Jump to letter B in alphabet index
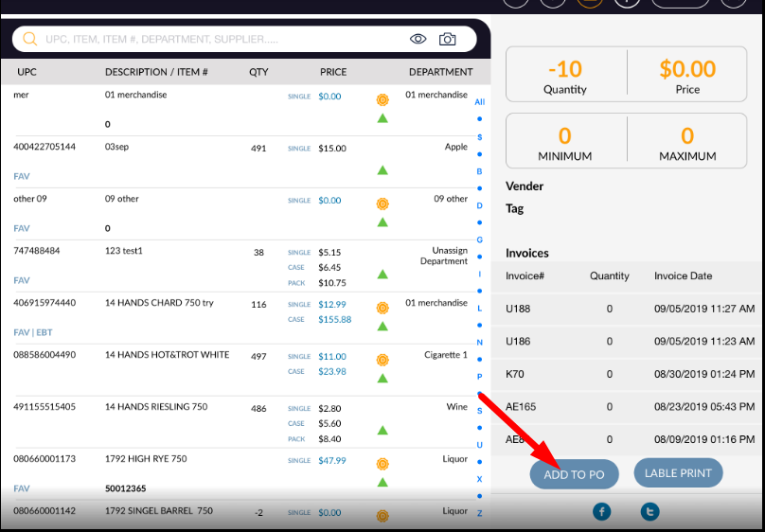Image resolution: width=765 pixels, height=532 pixels. point(480,171)
